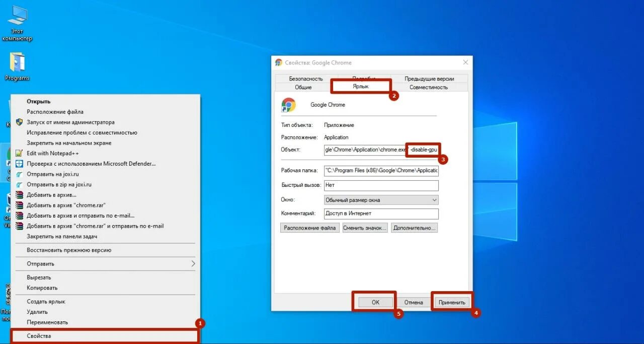Click Notepad++ icon beside Edit with Notepad++

click(19, 153)
